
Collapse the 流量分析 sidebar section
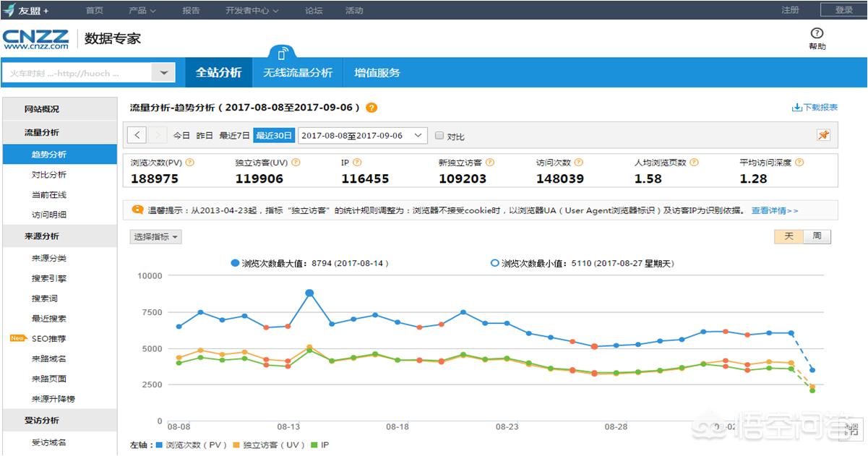click(59, 132)
